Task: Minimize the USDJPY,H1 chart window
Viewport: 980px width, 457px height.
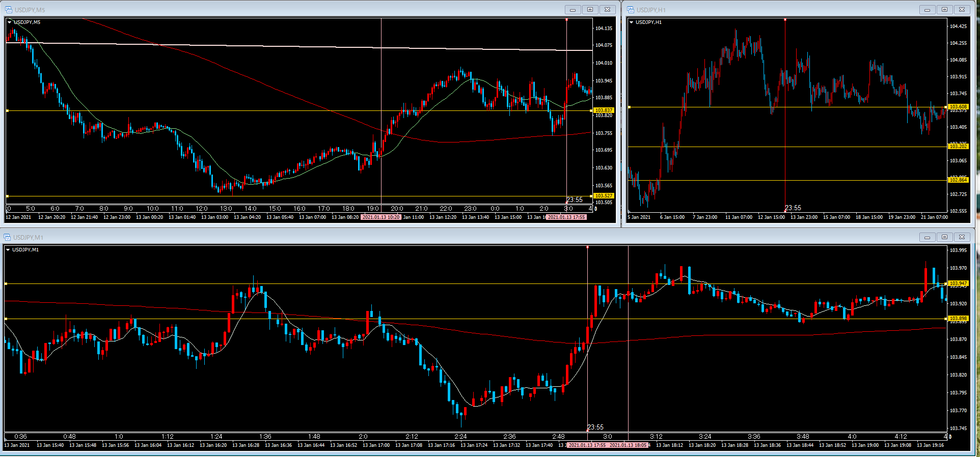Action: point(927,10)
